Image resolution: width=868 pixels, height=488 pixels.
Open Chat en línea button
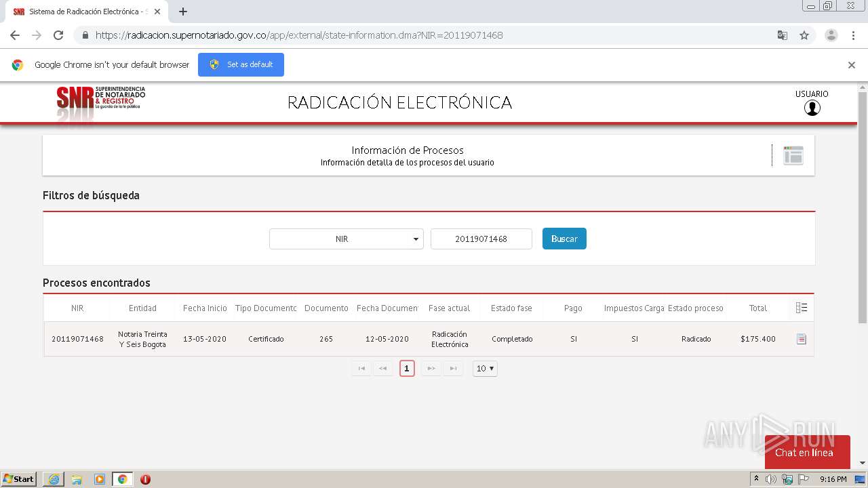coord(807,452)
